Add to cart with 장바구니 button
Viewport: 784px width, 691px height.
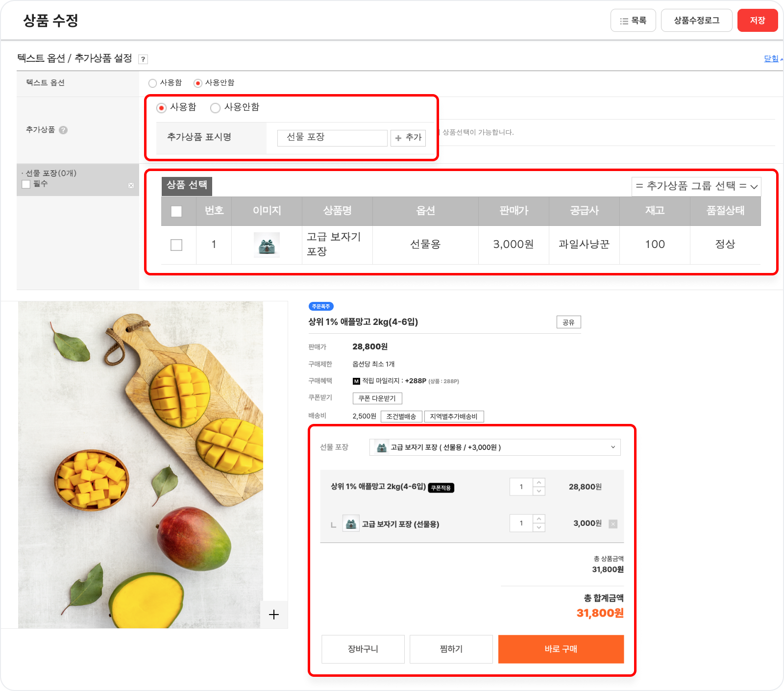[363, 649]
